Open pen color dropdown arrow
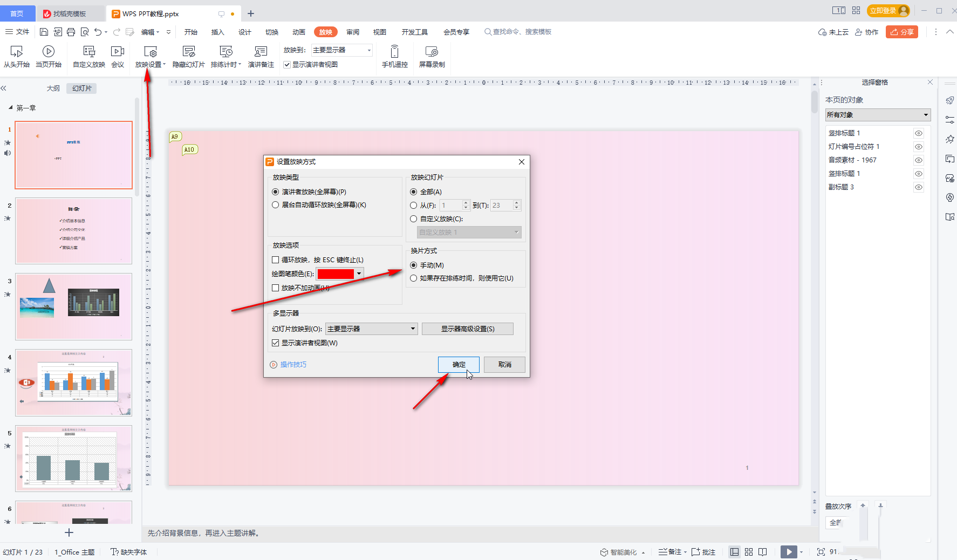Screen dimensions: 957x560 (359, 274)
